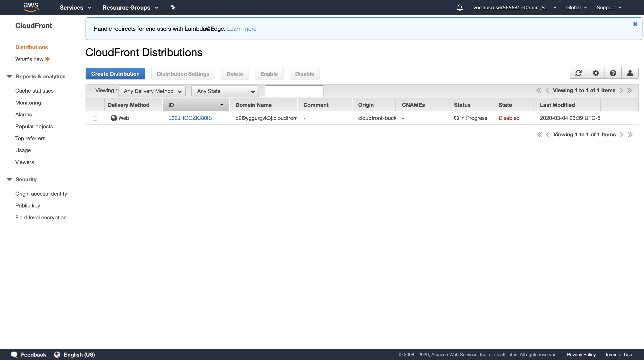Click the Create Distribution button
This screenshot has width=644, height=360.
coord(115,74)
